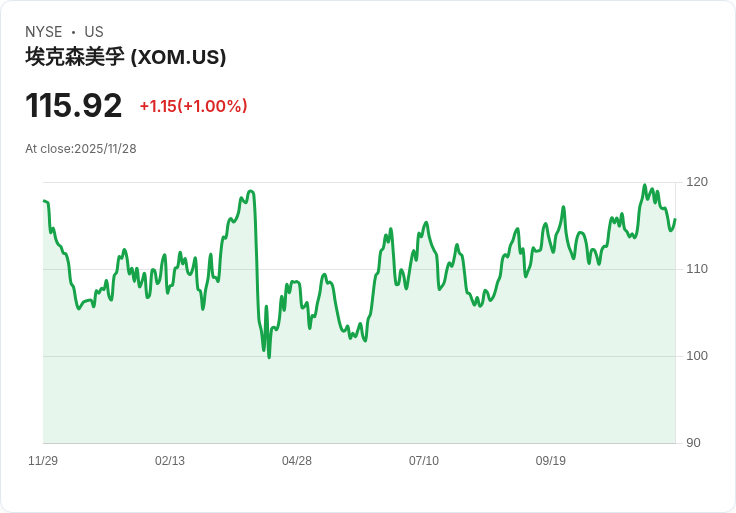Click the chart's lowest dip near 100

(x=269, y=357)
